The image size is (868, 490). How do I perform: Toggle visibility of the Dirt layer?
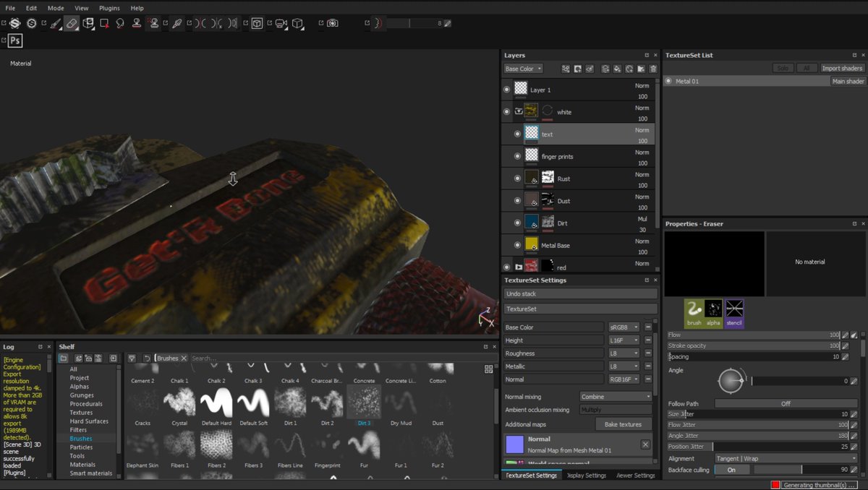(x=517, y=223)
